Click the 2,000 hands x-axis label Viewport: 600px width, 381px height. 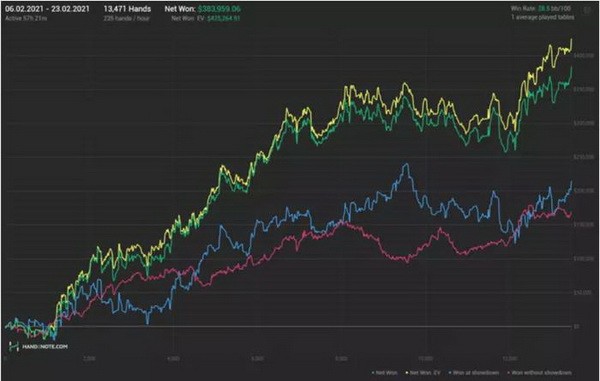click(x=89, y=358)
